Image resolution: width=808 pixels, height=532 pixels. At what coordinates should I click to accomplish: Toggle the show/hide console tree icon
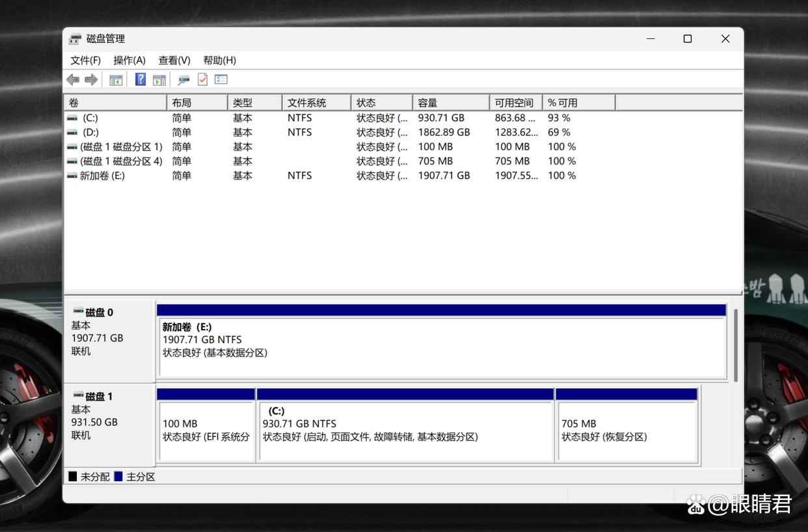tap(116, 80)
